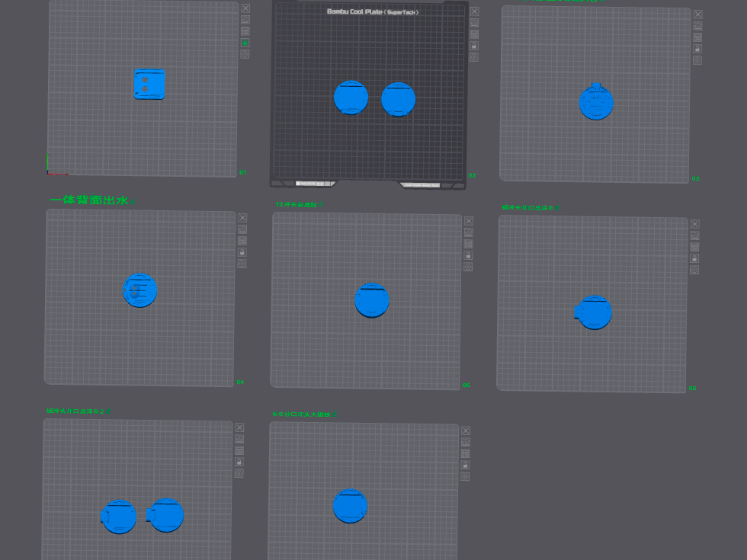Auto-orient objects on plate 03
This screenshot has height=560, width=747.
click(697, 26)
